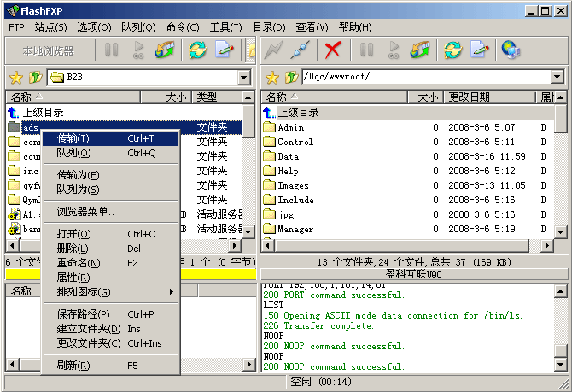Click local pane transfer queue icon
Screen dimensions: 572x392
click(165, 50)
